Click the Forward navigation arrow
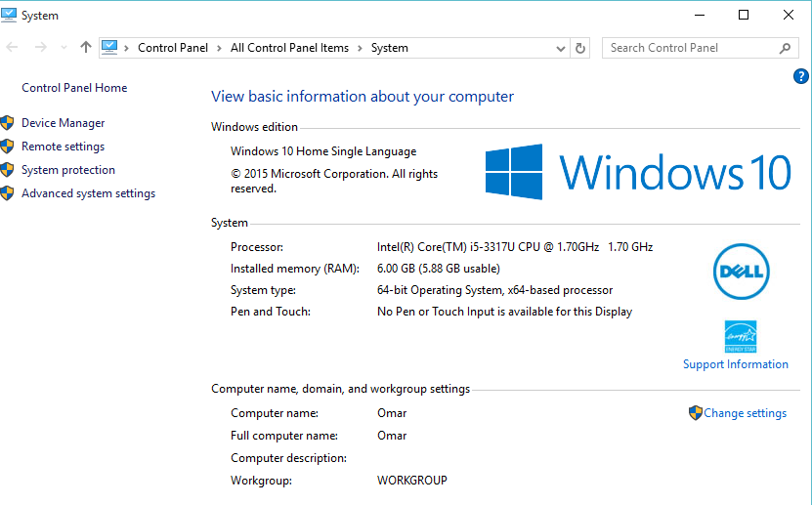This screenshot has height=505, width=812. pyautogui.click(x=40, y=48)
